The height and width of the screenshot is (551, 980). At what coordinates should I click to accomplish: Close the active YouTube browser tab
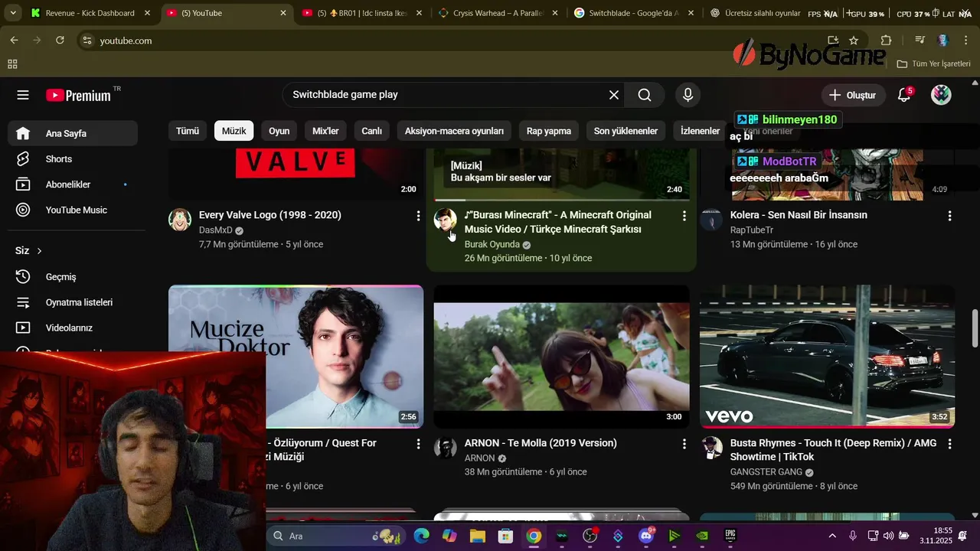coord(283,13)
